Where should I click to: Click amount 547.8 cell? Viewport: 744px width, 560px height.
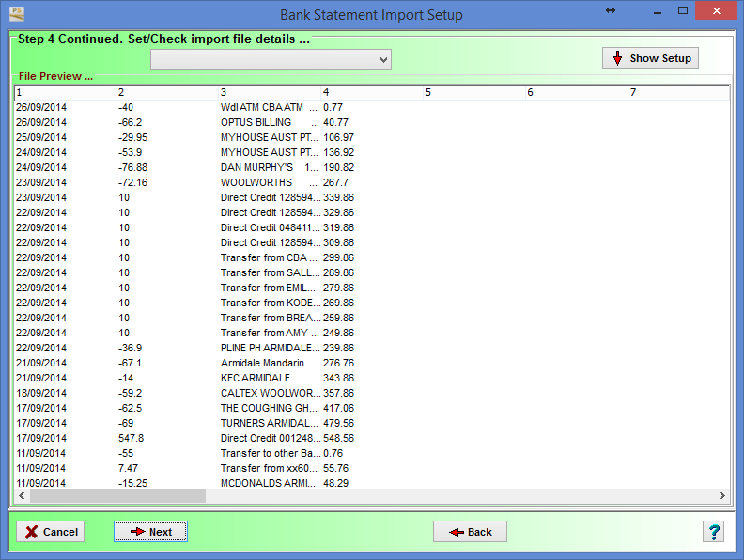(131, 438)
